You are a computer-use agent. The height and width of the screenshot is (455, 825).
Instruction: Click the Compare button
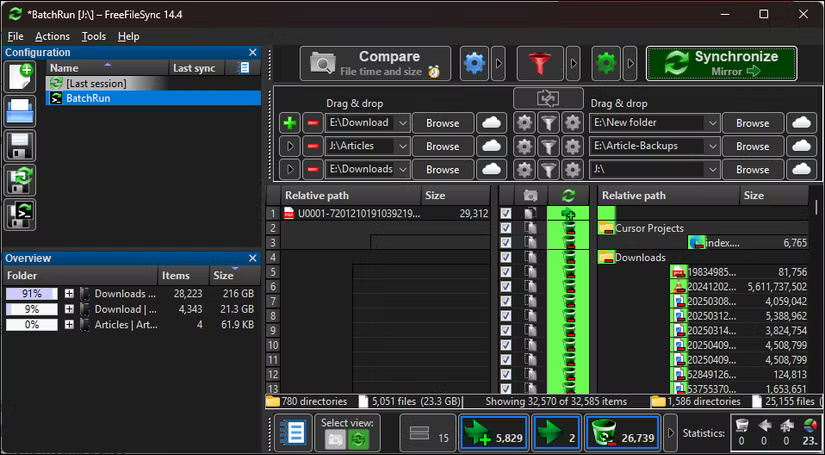(376, 63)
